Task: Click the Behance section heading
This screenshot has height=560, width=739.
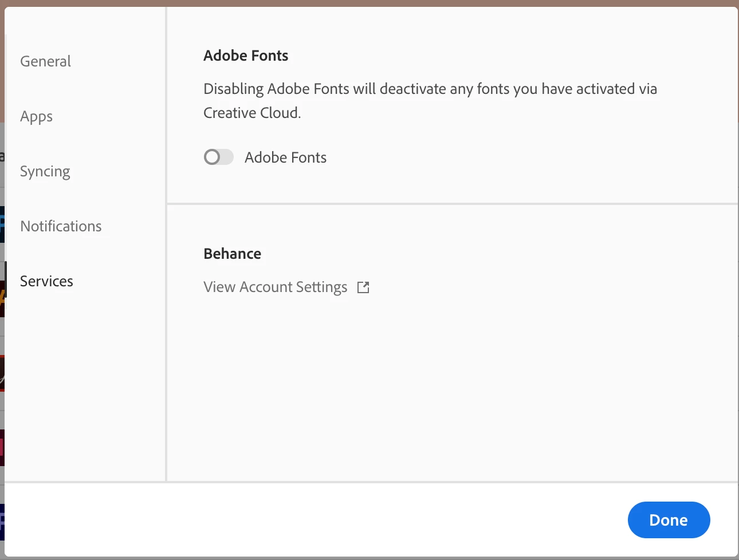Action: (x=232, y=254)
